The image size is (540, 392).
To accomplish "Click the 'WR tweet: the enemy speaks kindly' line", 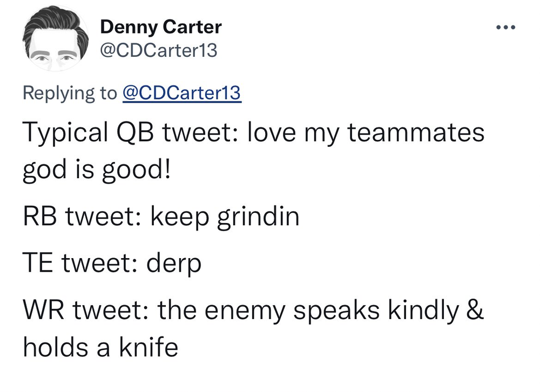I will point(253,310).
